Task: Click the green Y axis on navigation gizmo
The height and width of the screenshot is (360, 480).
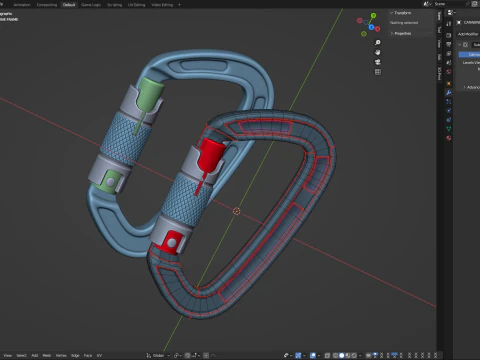Action: 373,15
